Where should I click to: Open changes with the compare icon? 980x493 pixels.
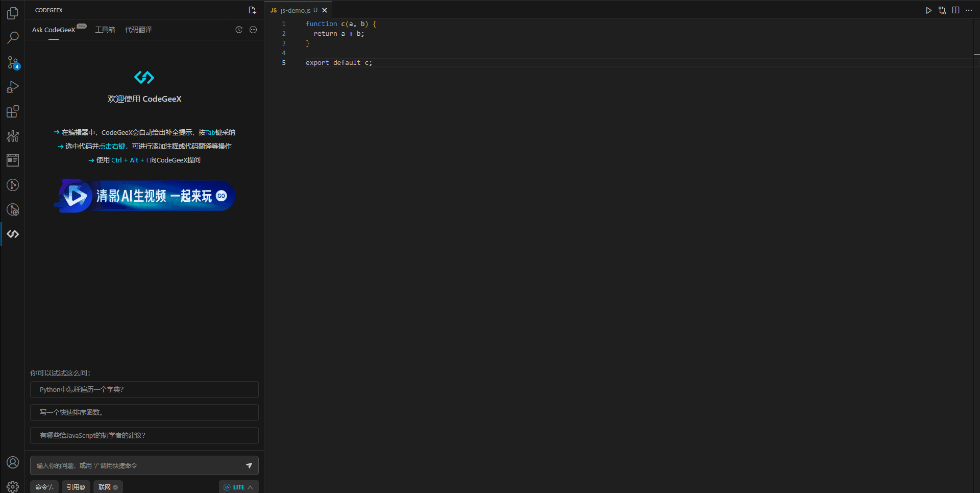(x=942, y=10)
